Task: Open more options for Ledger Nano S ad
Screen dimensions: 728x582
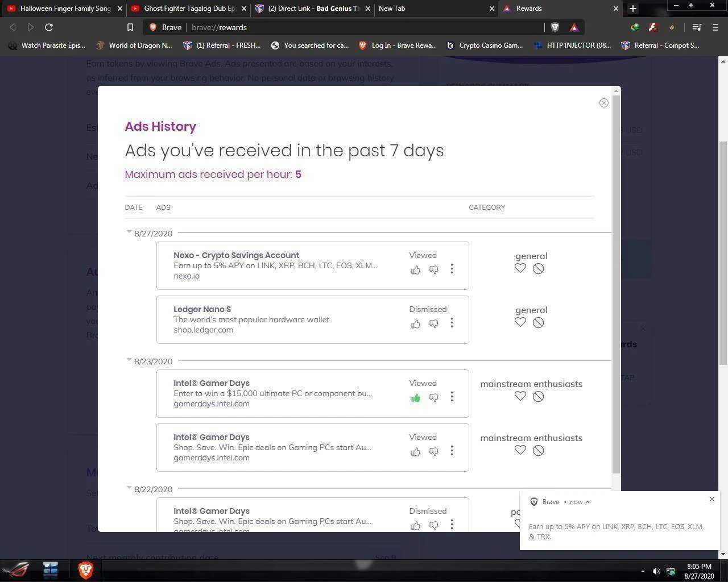Action: point(452,323)
